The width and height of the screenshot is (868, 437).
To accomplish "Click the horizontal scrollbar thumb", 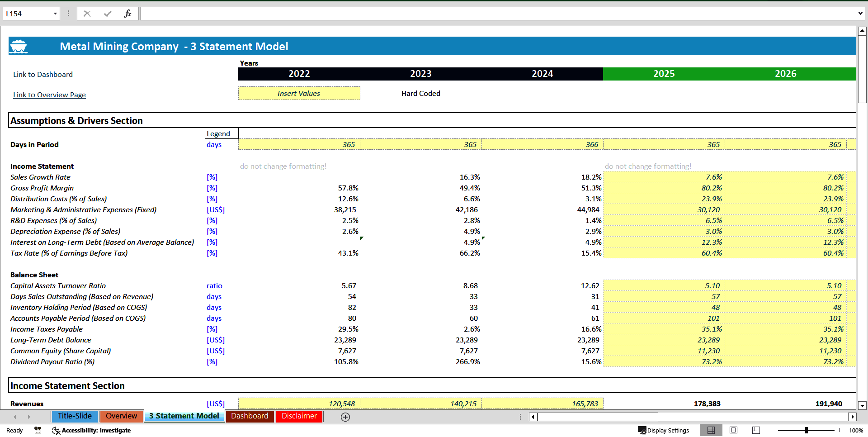I will pyautogui.click(x=598, y=417).
